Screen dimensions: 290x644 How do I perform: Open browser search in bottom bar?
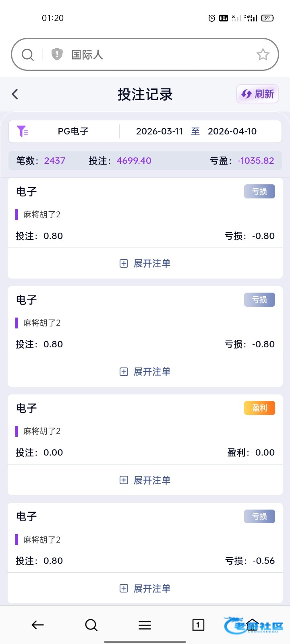pos(91,625)
